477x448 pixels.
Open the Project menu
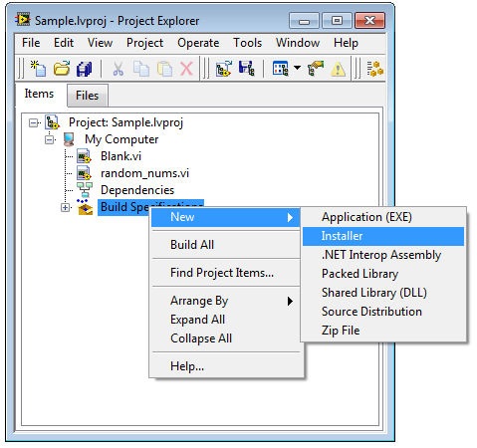point(144,43)
